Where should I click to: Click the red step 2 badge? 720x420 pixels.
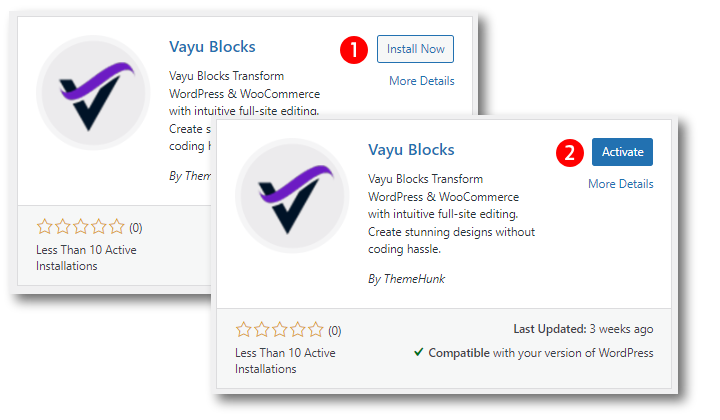tap(569, 153)
